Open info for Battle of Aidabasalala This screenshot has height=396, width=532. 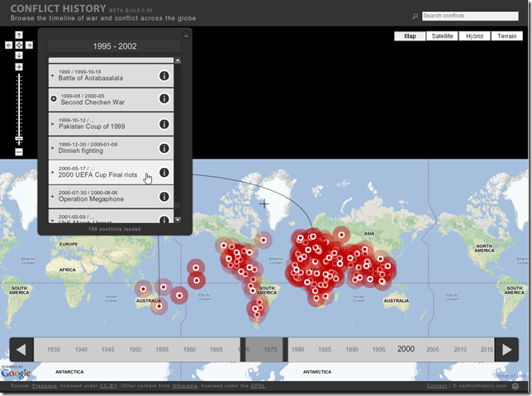click(x=164, y=75)
